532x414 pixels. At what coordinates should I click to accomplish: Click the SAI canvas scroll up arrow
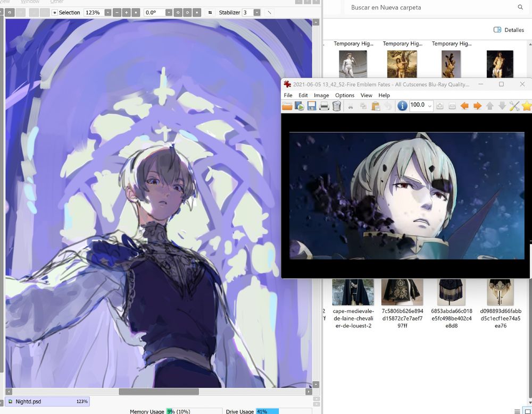coord(316,22)
